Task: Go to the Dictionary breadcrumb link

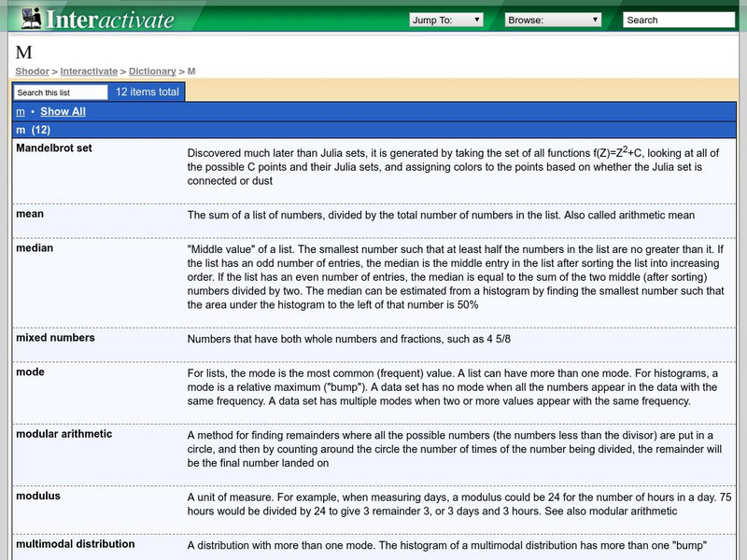Action: tap(152, 72)
